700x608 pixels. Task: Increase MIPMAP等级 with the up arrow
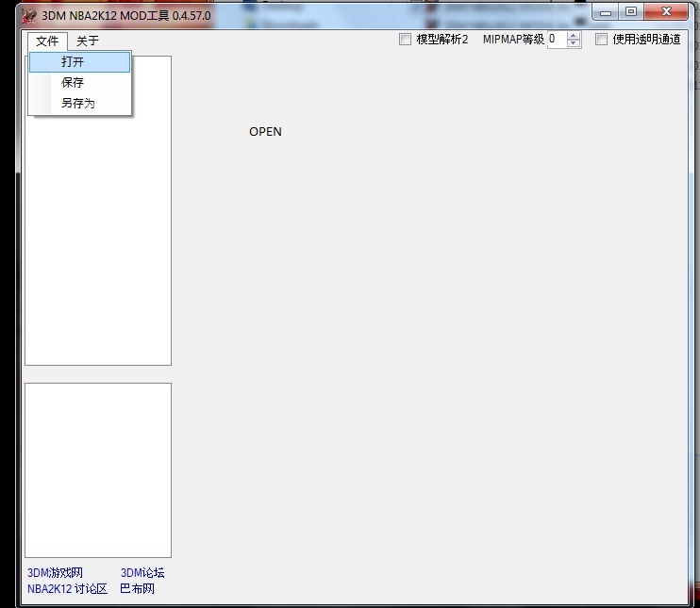pos(574,36)
